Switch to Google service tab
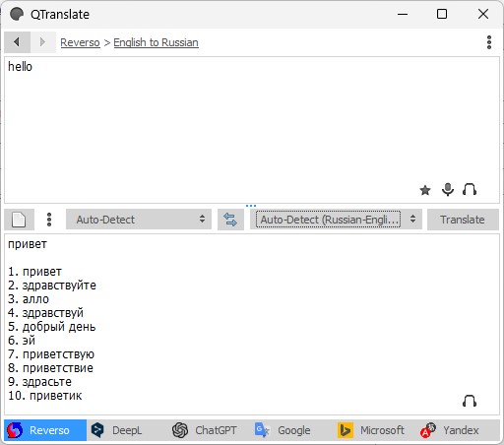Image resolution: width=504 pixels, height=445 pixels. click(293, 430)
